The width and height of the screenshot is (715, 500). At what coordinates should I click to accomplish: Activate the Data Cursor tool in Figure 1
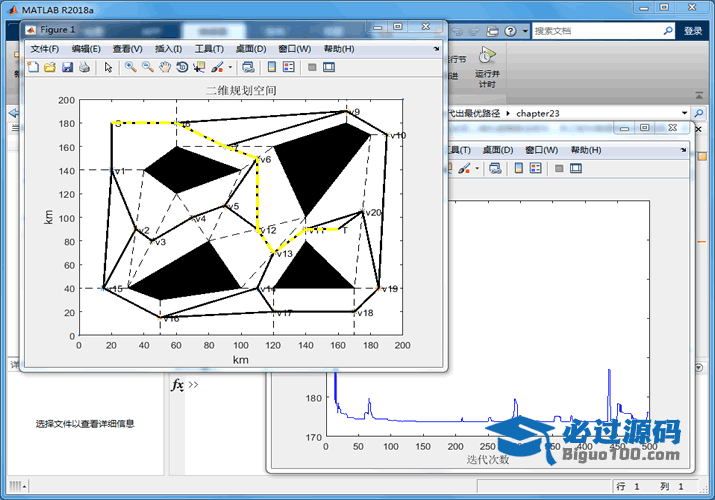(x=198, y=67)
